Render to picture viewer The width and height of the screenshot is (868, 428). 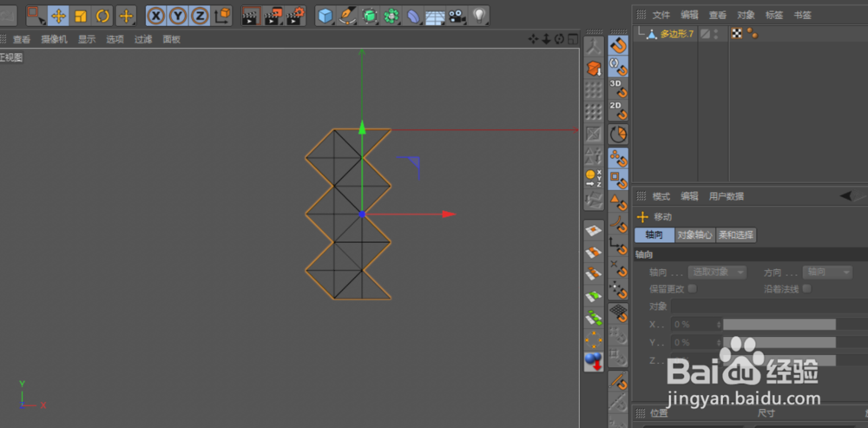tap(273, 16)
